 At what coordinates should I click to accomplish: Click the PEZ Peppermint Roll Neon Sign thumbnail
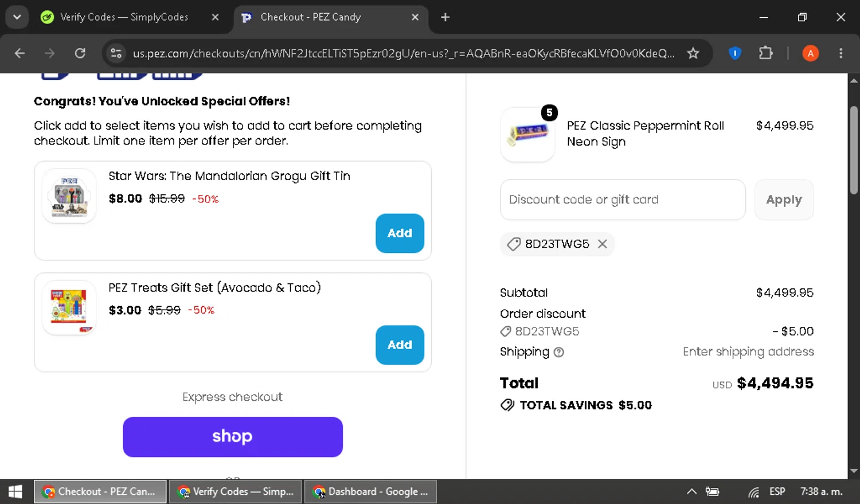pyautogui.click(x=527, y=134)
